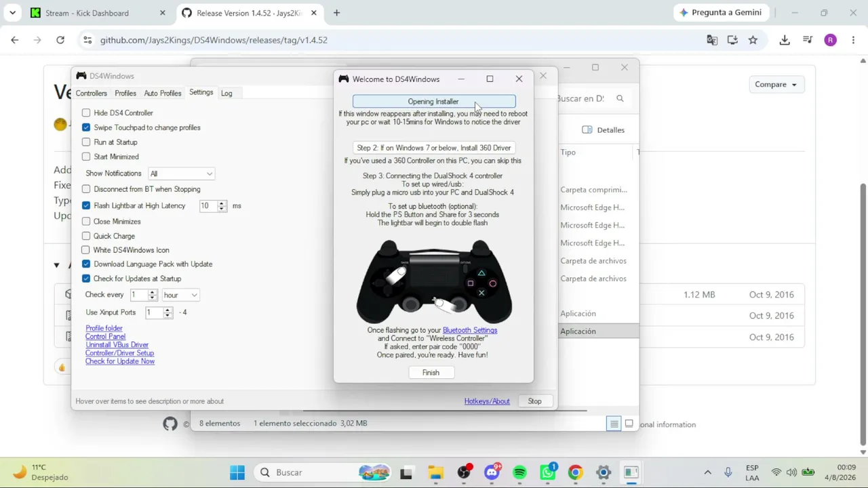Translate this page icon in Chrome
Screen dimensions: 868x488
tap(712, 40)
